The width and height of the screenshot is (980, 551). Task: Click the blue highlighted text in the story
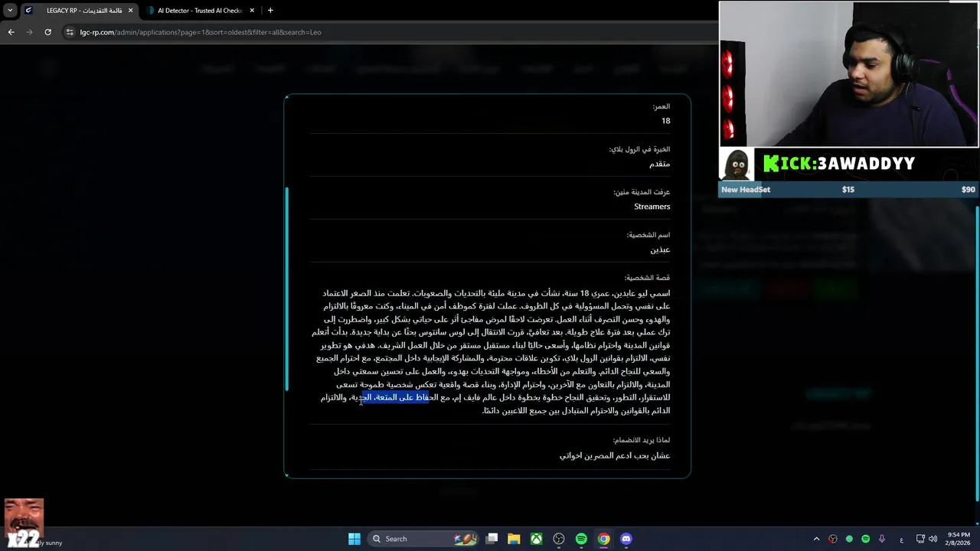(394, 397)
